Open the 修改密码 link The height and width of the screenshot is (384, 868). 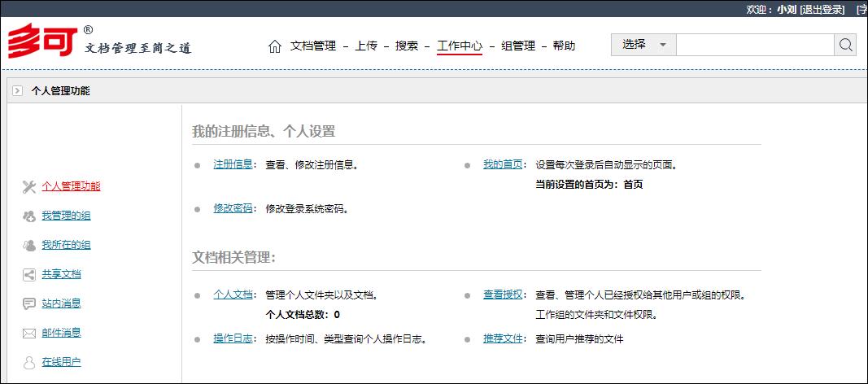pyautogui.click(x=233, y=208)
